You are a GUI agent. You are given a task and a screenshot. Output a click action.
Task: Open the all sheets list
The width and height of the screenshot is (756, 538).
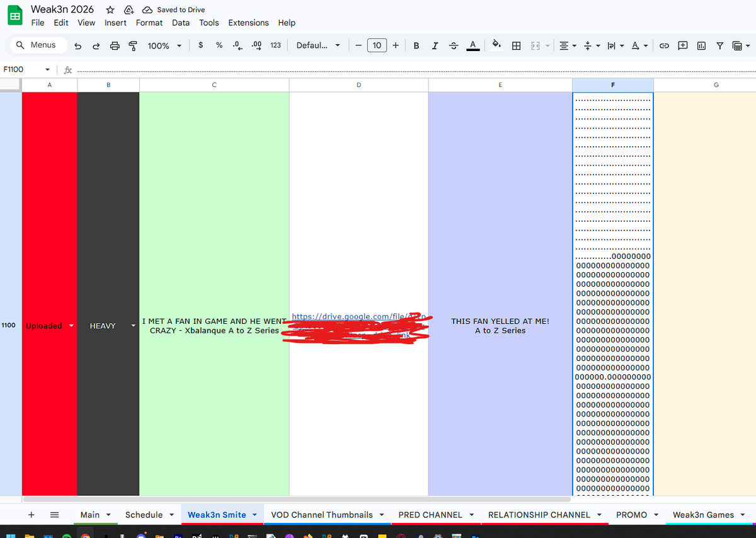coord(54,515)
